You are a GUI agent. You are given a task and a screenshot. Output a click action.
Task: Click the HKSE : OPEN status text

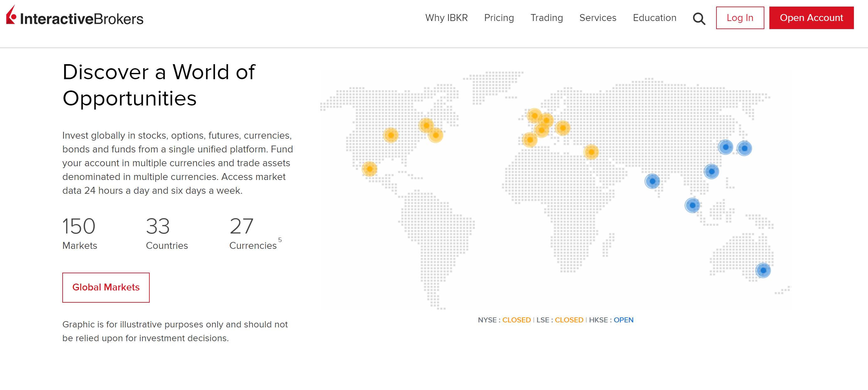click(611, 320)
